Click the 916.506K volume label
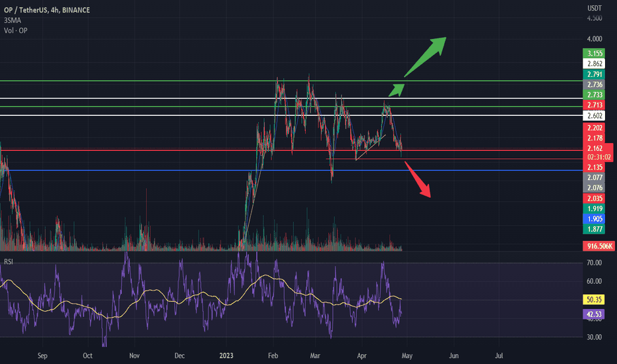617x364 pixels. point(599,246)
